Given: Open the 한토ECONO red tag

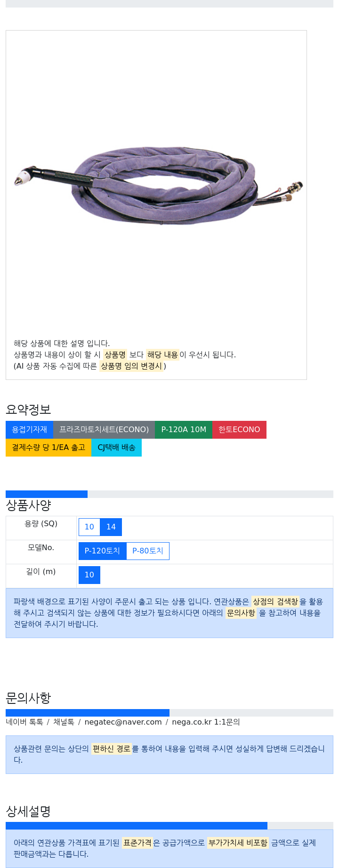Looking at the screenshot, I should (x=239, y=429).
